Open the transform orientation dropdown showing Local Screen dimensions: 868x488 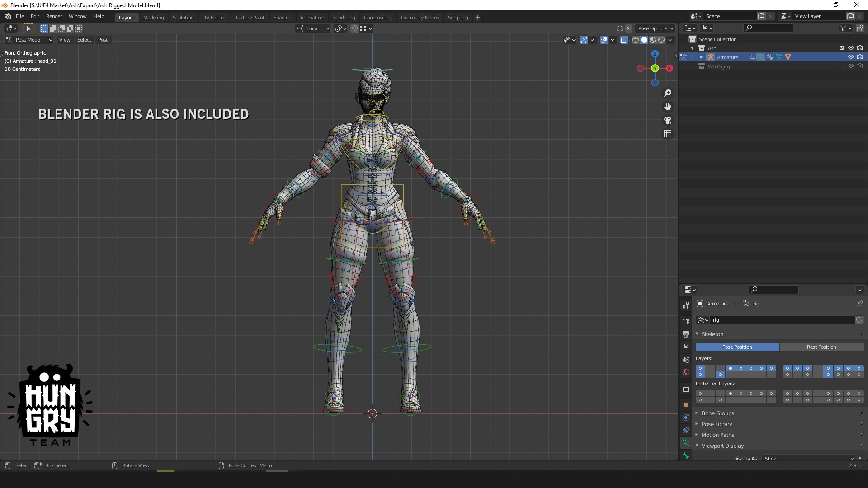click(x=312, y=28)
